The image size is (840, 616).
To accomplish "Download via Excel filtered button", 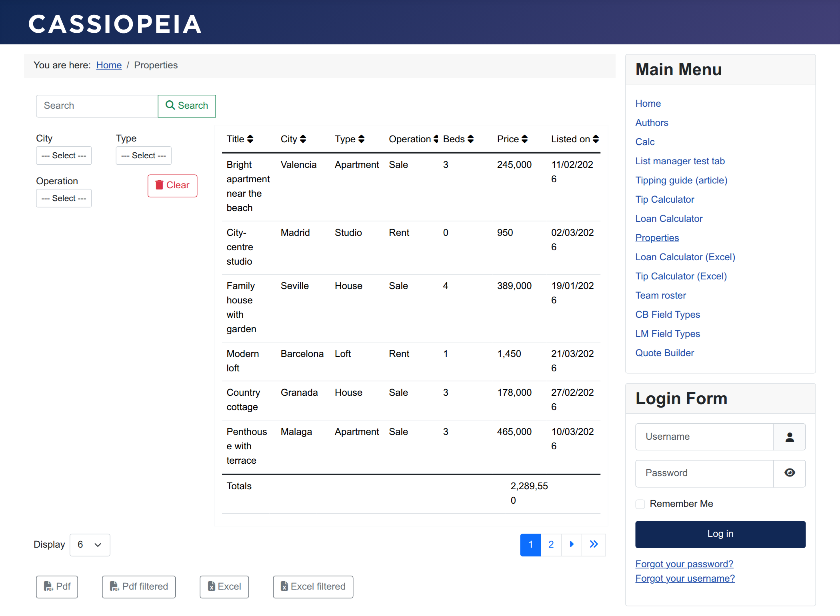I will 313,587.
